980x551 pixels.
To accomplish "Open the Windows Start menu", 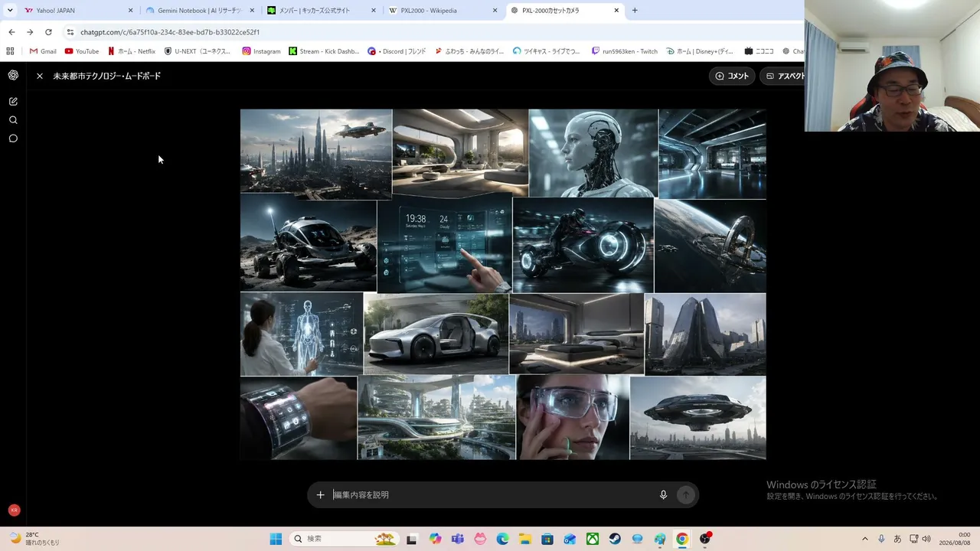I will pos(276,539).
